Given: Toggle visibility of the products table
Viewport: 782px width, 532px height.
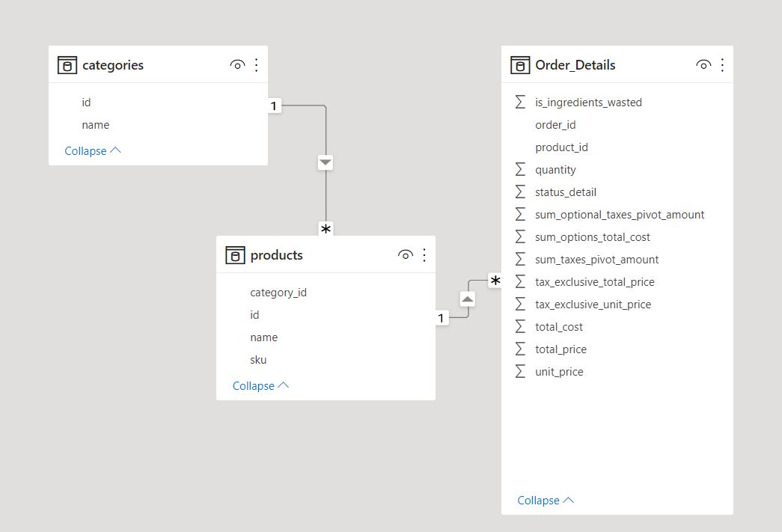Looking at the screenshot, I should point(406,255).
